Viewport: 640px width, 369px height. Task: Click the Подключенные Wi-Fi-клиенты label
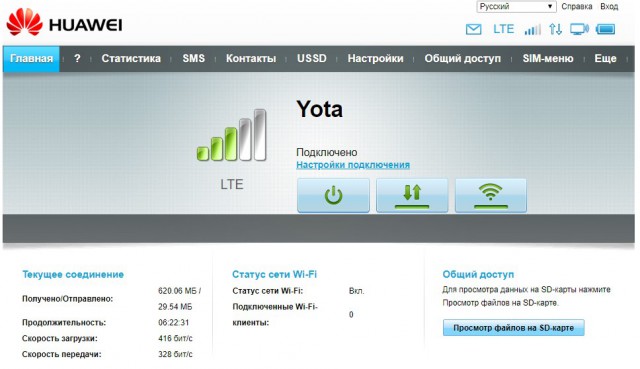click(x=275, y=315)
